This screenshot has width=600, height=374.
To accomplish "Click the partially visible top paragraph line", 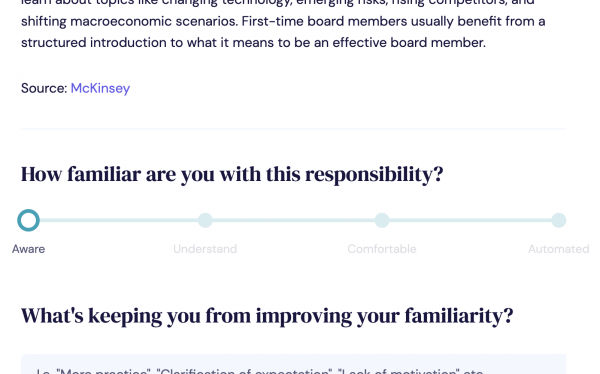I will point(278,3).
